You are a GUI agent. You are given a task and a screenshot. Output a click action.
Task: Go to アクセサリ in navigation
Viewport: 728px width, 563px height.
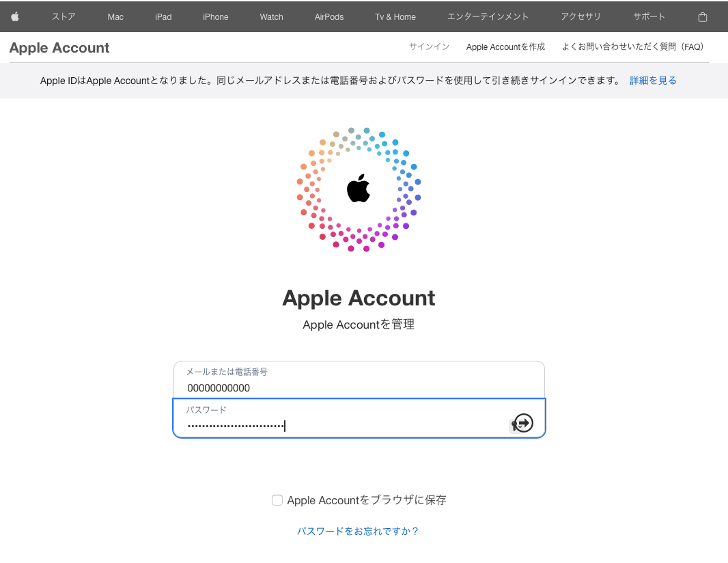tap(580, 16)
